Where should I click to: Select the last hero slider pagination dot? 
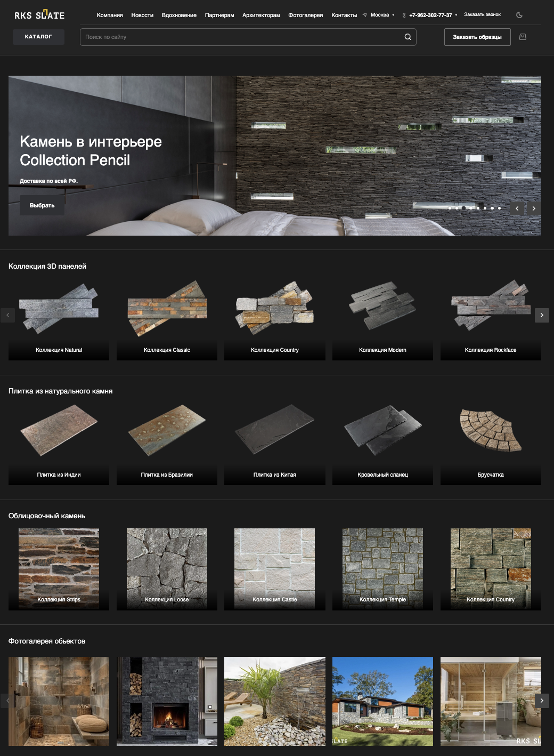point(499,208)
